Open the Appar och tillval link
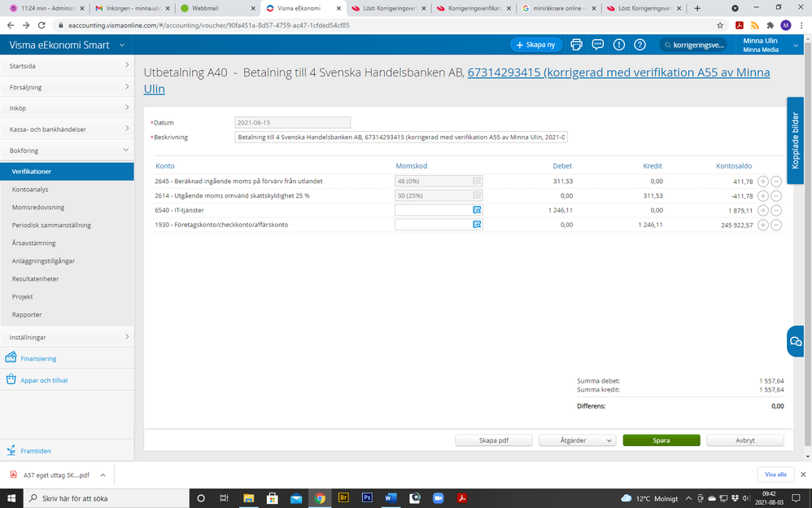This screenshot has width=812, height=508. 44,380
